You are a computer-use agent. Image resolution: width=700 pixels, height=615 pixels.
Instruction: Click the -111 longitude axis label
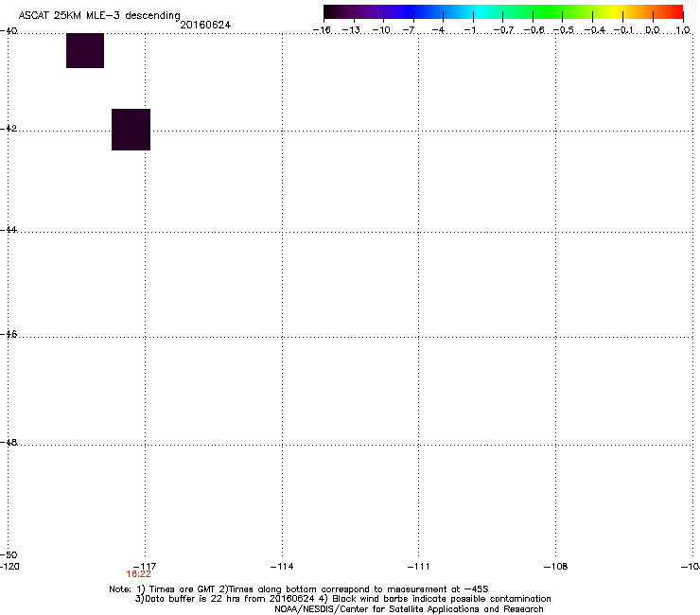418,567
